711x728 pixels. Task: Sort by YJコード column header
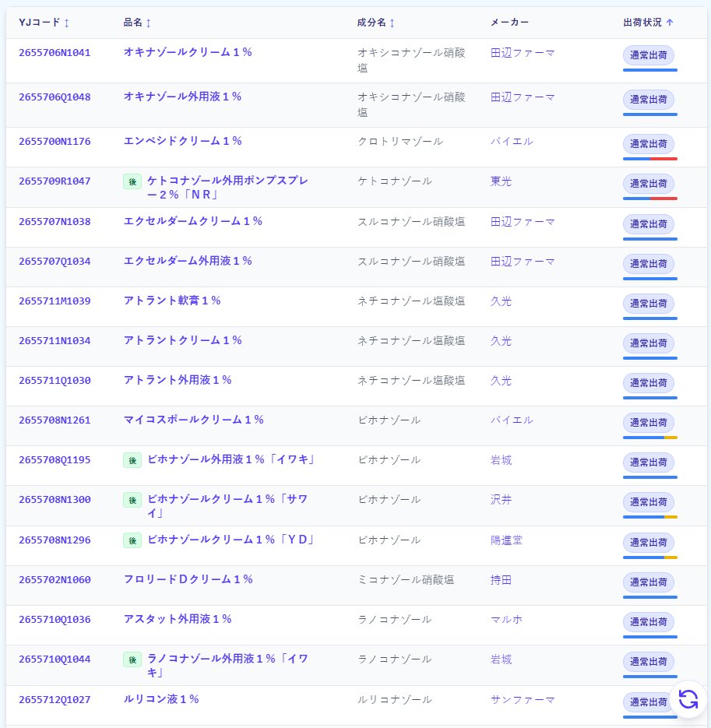tap(44, 23)
